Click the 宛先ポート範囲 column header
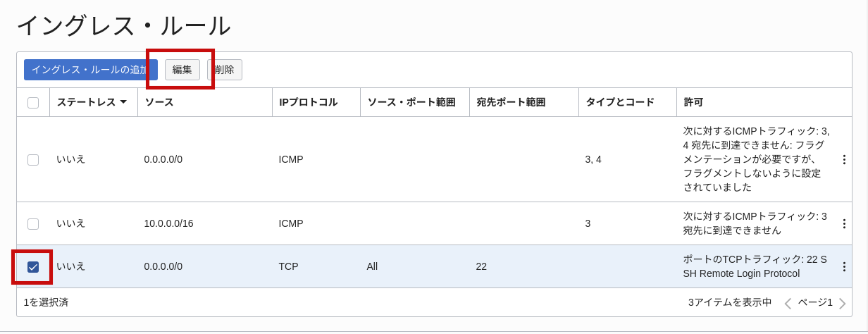This screenshot has width=868, height=334. pyautogui.click(x=511, y=102)
